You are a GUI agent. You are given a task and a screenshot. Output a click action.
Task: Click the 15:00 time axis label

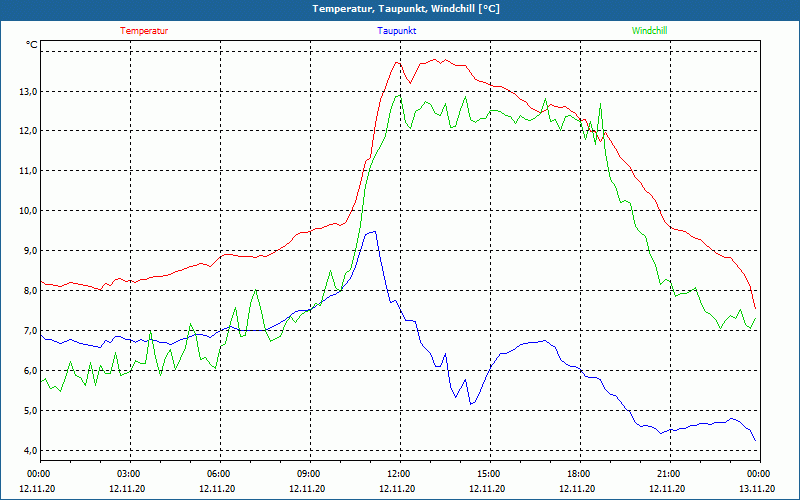[x=489, y=474]
